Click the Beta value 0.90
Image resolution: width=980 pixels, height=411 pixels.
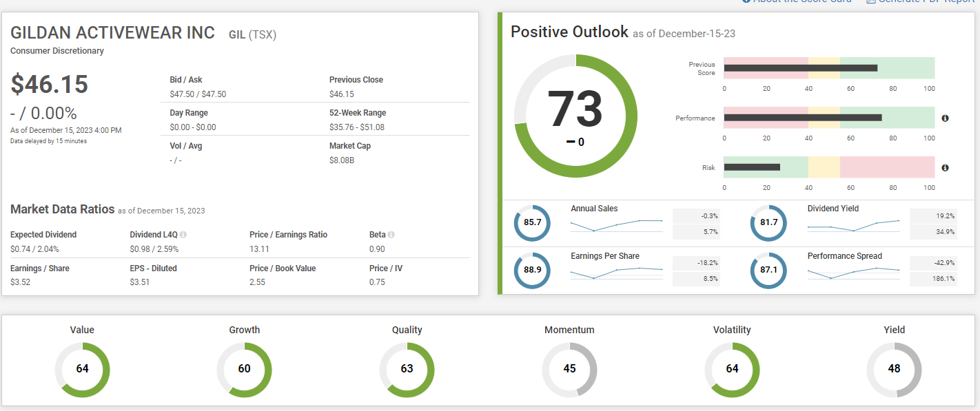[x=377, y=249]
